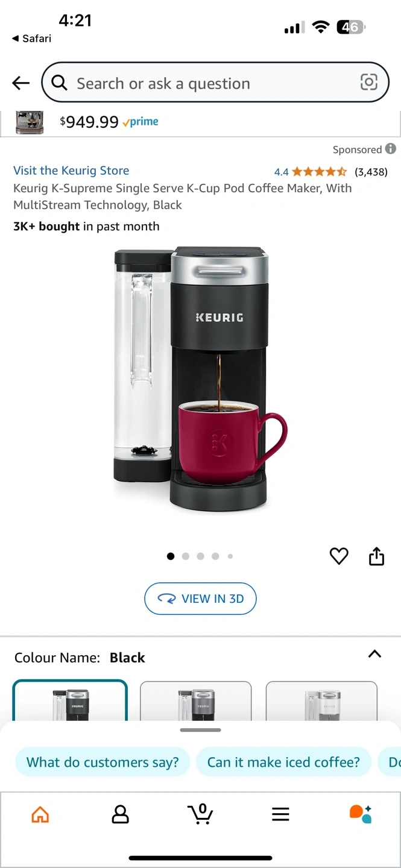Visit the Keurig Store link
401x868 pixels.
[71, 171]
